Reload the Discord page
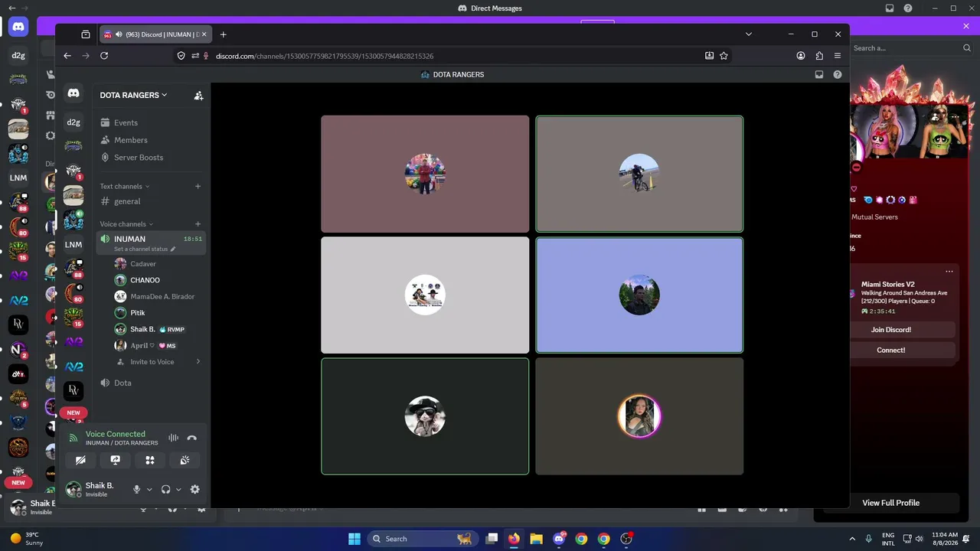Viewport: 980px width, 551px height. (104, 56)
